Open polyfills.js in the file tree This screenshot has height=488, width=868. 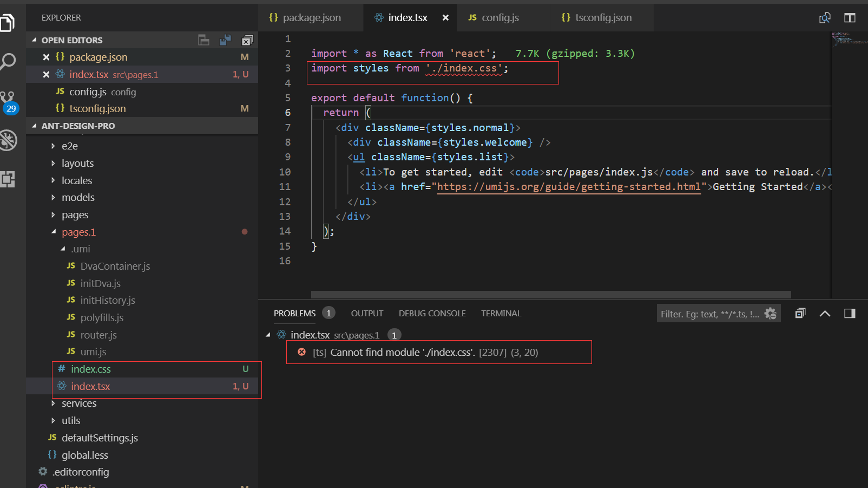coord(102,317)
